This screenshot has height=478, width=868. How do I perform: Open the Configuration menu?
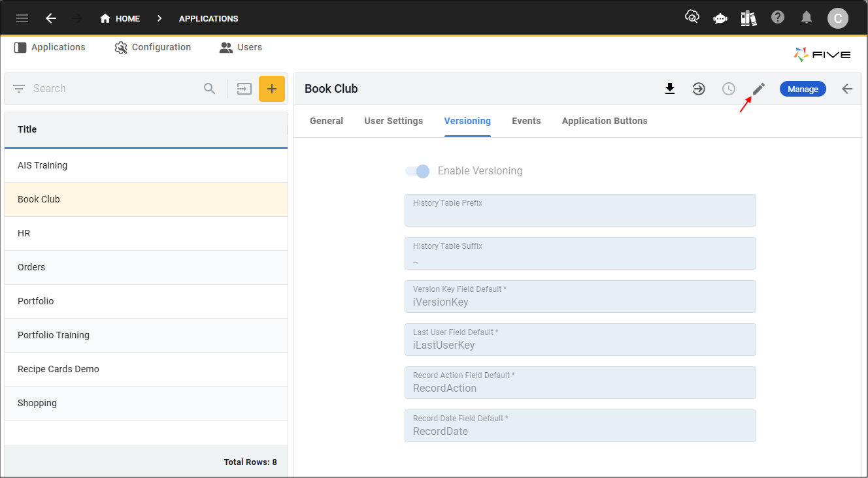click(153, 47)
